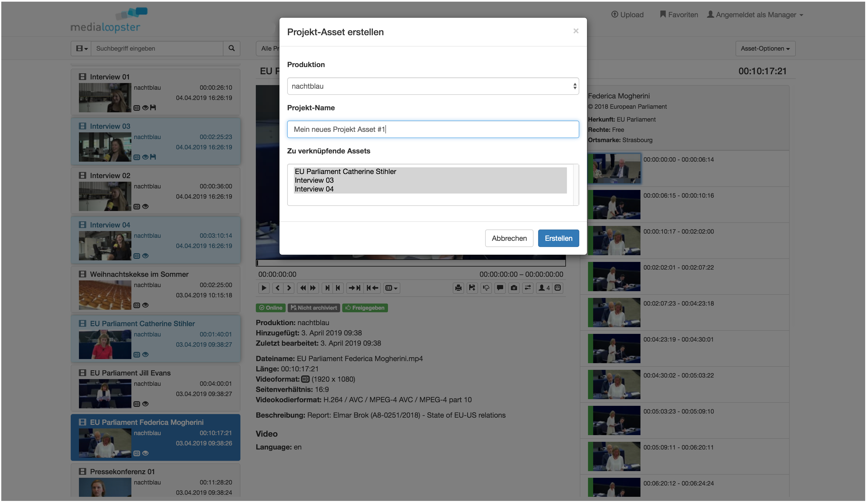This screenshot has height=504, width=868.
Task: Select Interview 04 in the linked assets list
Action: click(x=314, y=189)
